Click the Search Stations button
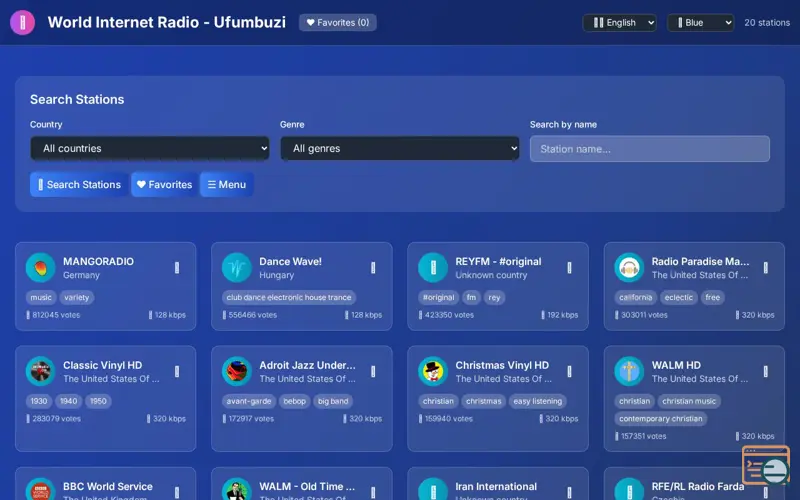This screenshot has width=800, height=500. pos(79,185)
